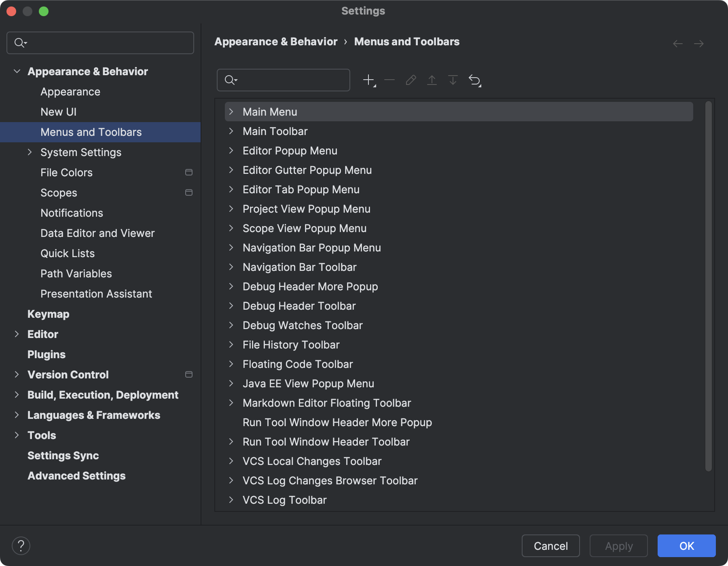Open the Plugins settings page
The width and height of the screenshot is (728, 566).
tap(47, 354)
